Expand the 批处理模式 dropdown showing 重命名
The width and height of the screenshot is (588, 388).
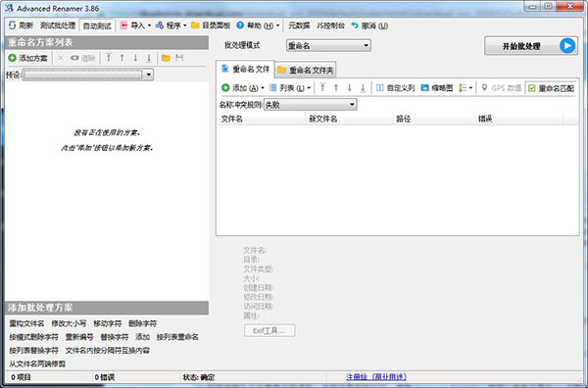click(x=328, y=46)
